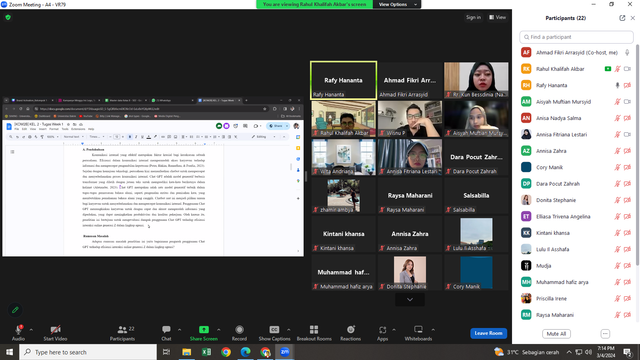Click the Audio microphone icon in toolbar
This screenshot has width=640, height=360.
(x=18, y=330)
